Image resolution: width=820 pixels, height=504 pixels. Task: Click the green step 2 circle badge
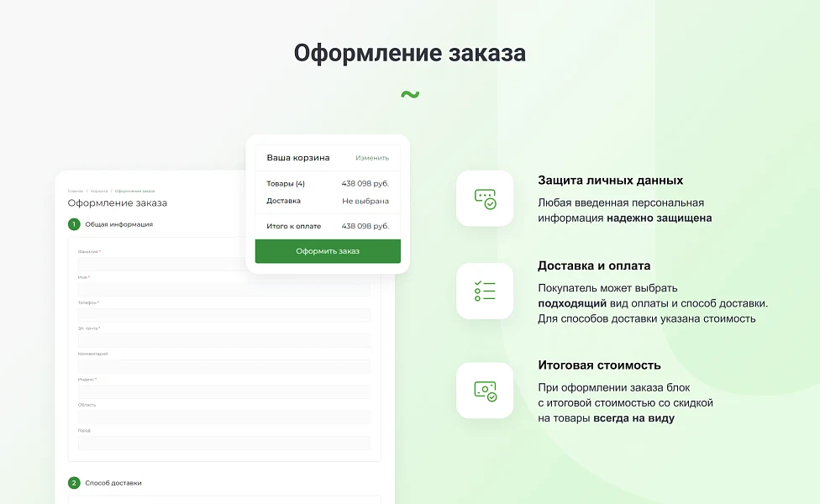(74, 482)
